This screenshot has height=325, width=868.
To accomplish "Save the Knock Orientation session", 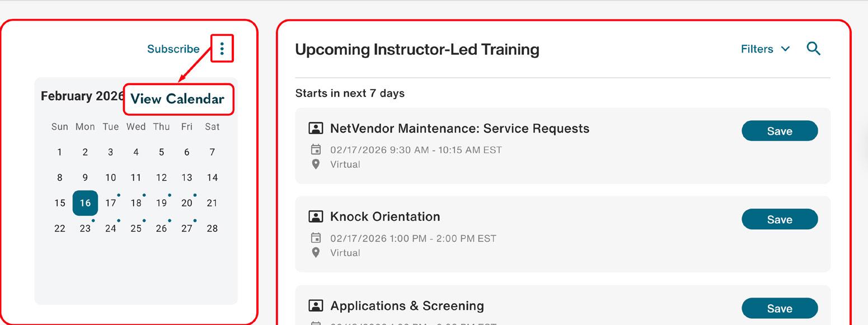I will coord(779,219).
